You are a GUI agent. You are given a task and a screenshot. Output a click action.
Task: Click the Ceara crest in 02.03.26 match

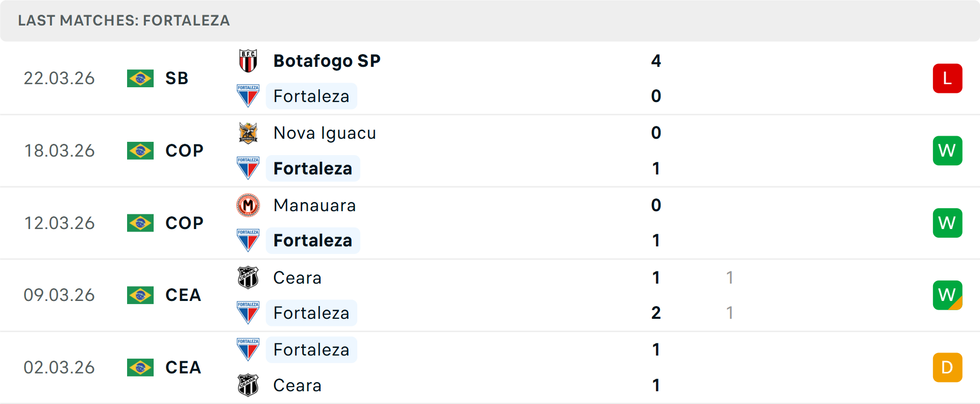[248, 385]
